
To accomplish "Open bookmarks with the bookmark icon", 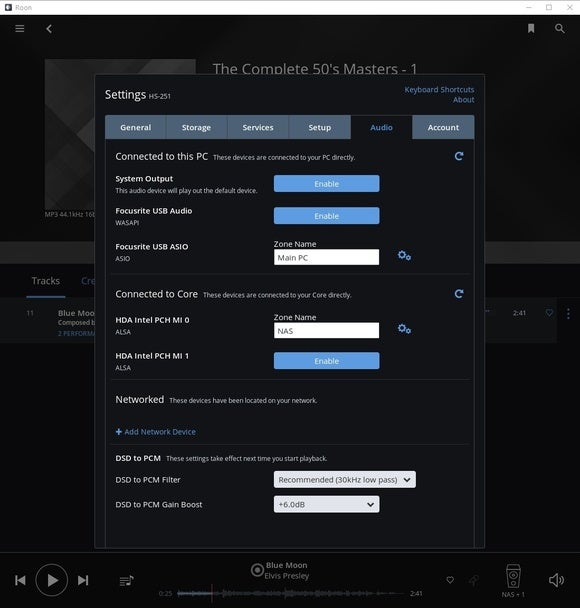I will coord(531,28).
